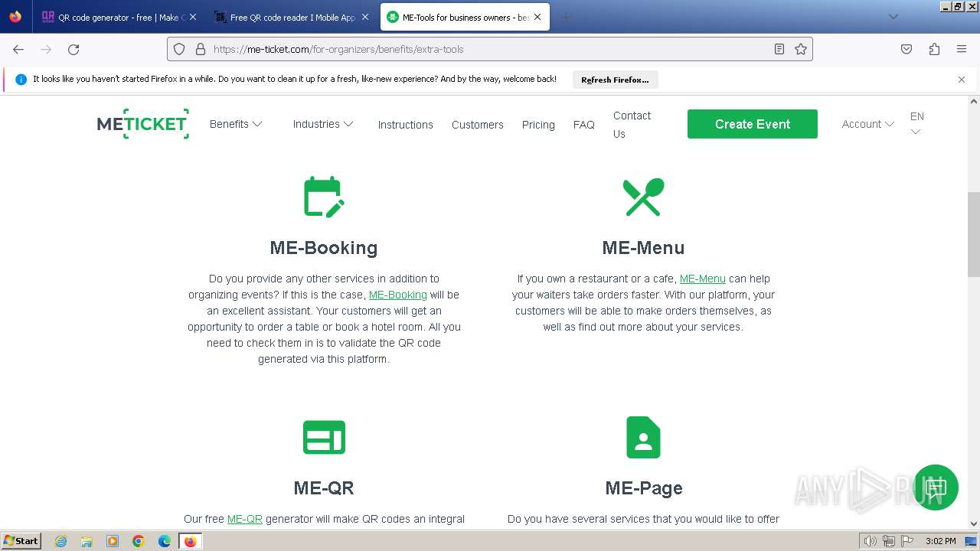980x551 pixels.
Task: Follow the ME-QR link in text
Action: pos(245,519)
